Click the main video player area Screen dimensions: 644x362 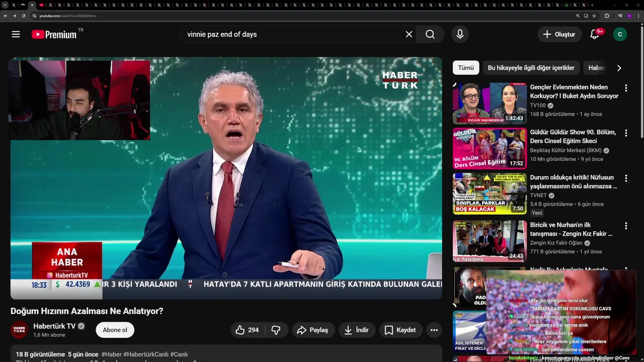coord(226,178)
